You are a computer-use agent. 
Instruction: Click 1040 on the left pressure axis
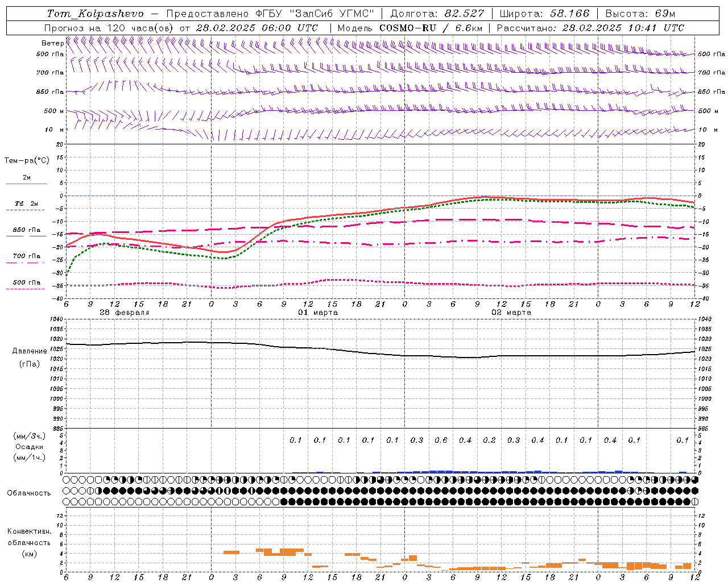56,319
